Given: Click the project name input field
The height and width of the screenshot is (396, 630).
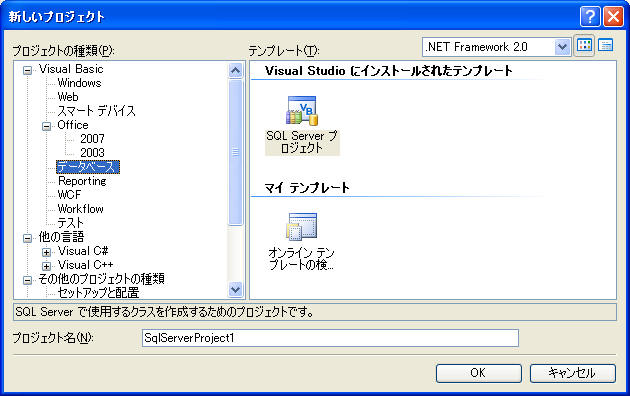Looking at the screenshot, I should [x=330, y=338].
